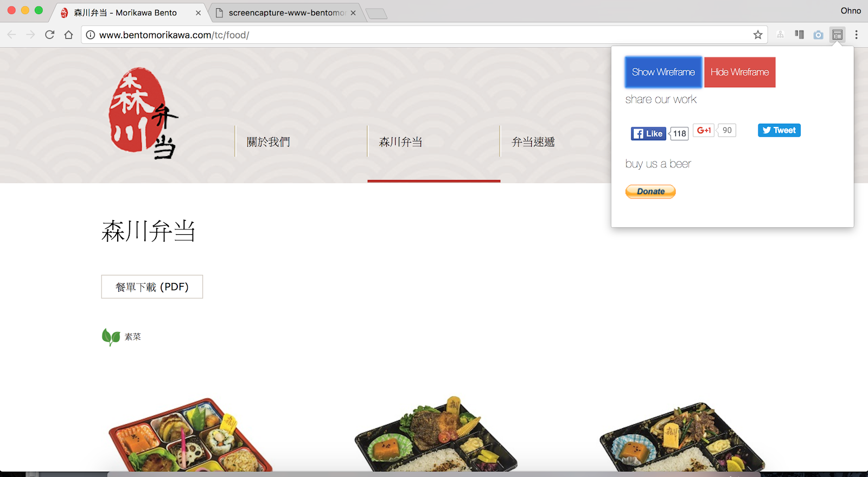The width and height of the screenshot is (868, 477).
Task: Open a new browser tab
Action: point(376,14)
